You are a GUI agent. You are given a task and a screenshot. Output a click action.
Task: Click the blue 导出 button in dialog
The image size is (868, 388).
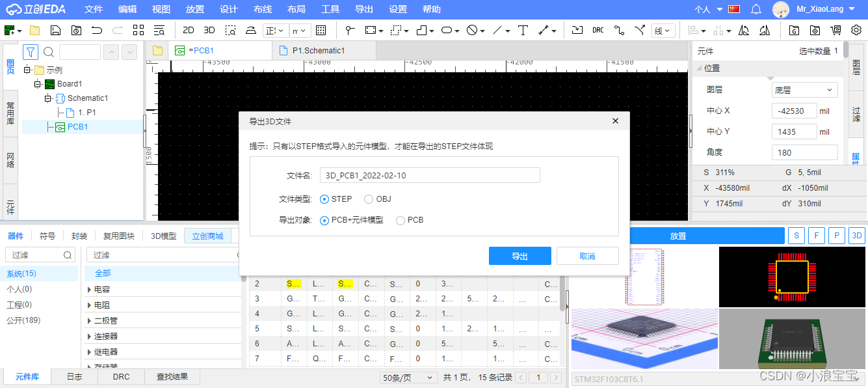[519, 256]
